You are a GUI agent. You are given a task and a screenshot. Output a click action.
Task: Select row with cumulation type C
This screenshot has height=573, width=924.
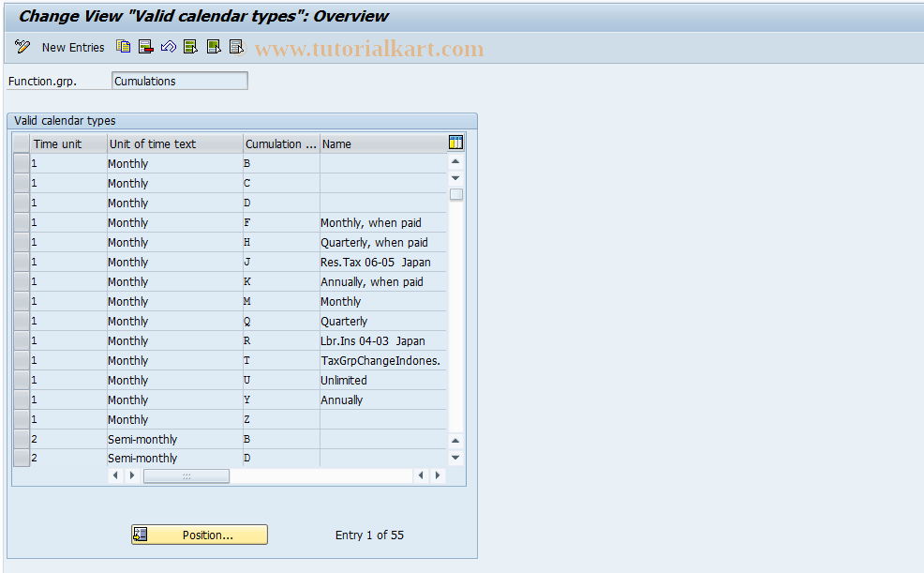(22, 183)
